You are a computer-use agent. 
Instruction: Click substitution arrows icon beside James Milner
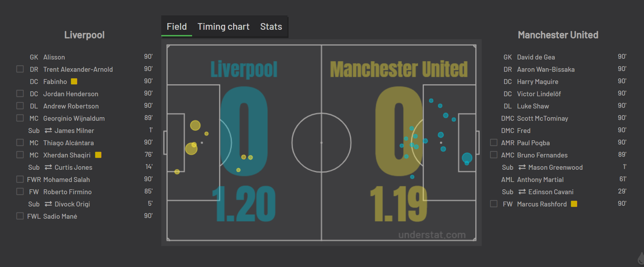point(48,131)
